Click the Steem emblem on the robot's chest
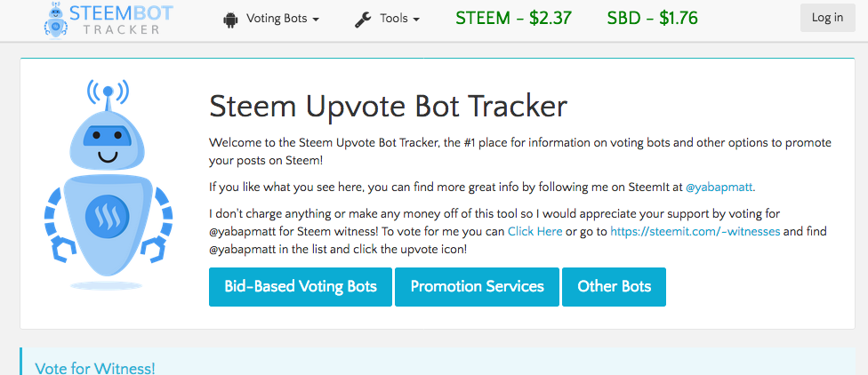The height and width of the screenshot is (375, 868). pos(108,215)
